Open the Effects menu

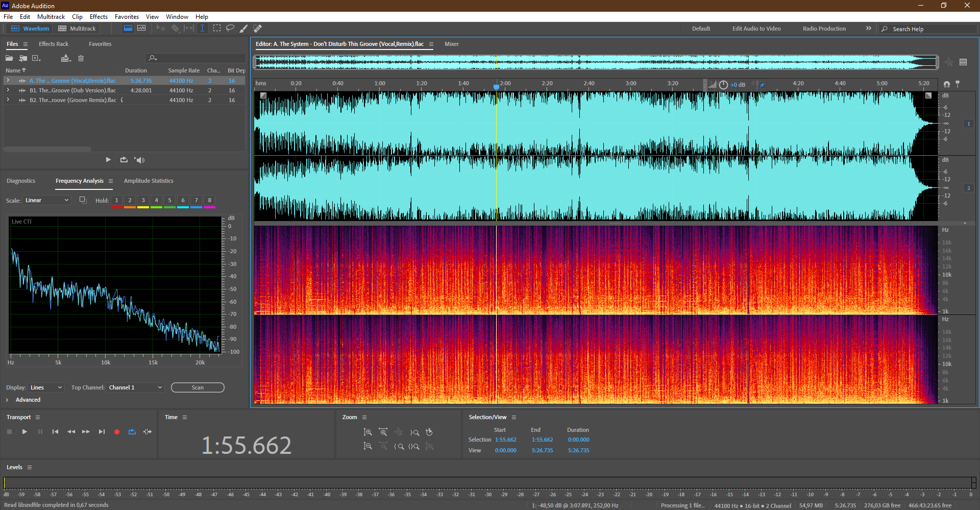point(99,17)
